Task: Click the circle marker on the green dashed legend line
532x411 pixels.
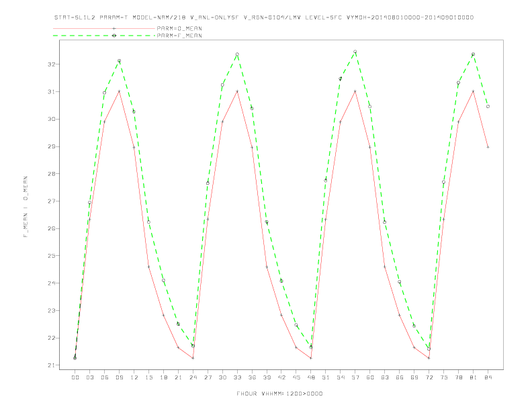Action: click(114, 36)
